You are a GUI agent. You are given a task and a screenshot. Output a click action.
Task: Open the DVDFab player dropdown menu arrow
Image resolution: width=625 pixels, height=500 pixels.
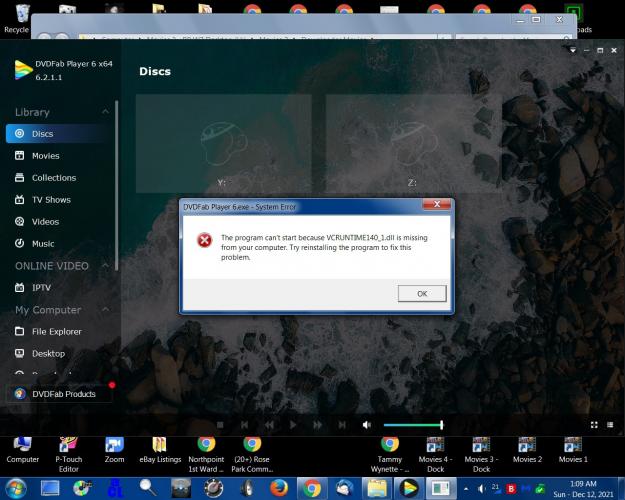tap(573, 50)
